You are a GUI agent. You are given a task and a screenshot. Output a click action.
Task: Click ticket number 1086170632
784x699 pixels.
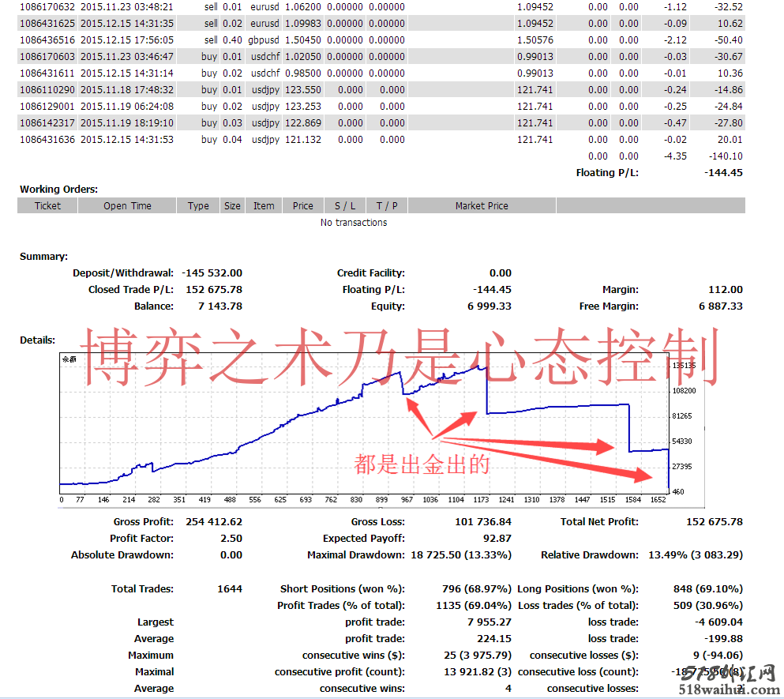(47, 7)
